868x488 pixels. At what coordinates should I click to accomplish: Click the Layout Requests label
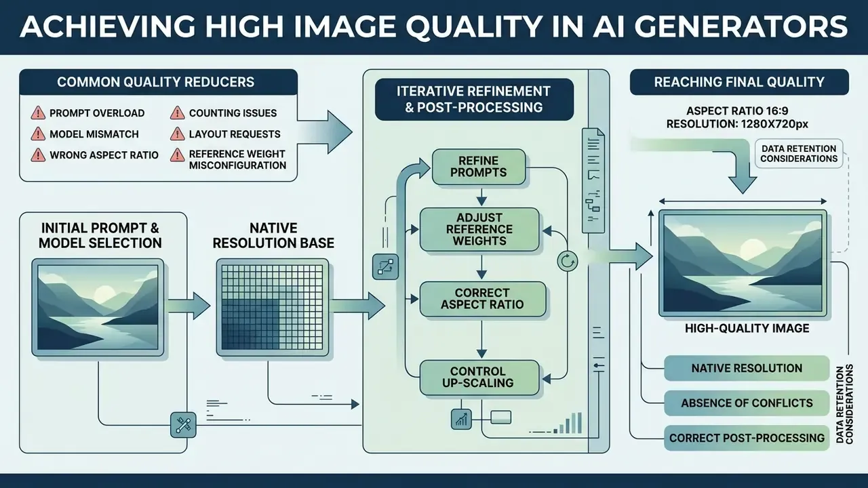coord(235,134)
